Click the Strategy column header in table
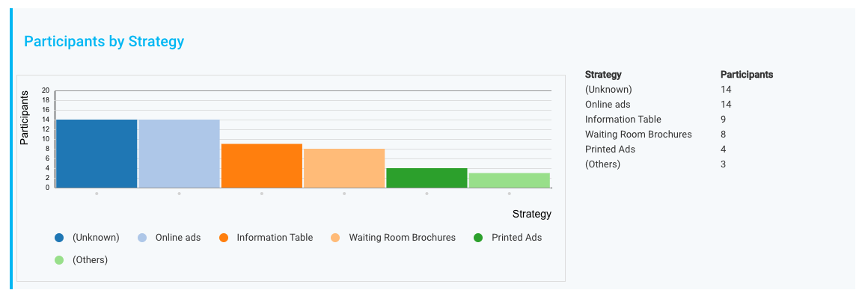Viewport: 868px width, 296px height. pyautogui.click(x=603, y=75)
